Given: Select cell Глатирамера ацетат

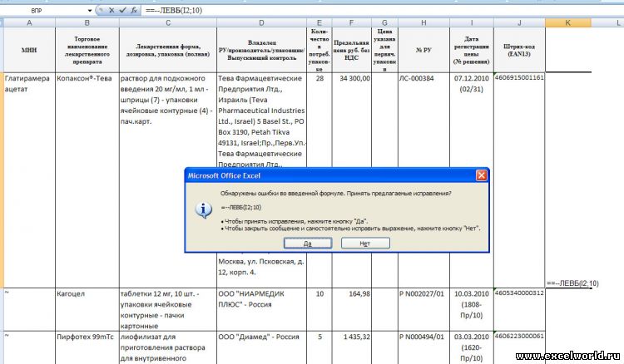Looking at the screenshot, I should 29,180.
